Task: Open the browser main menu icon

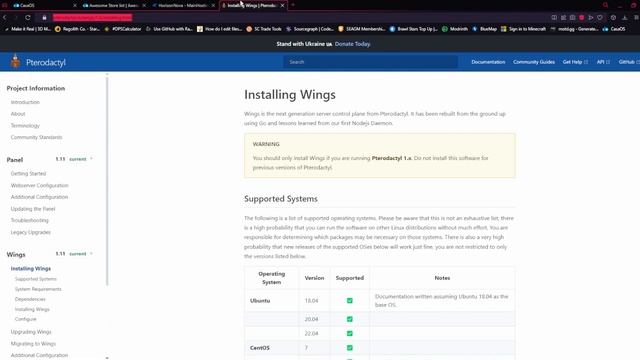Action: 636,18
